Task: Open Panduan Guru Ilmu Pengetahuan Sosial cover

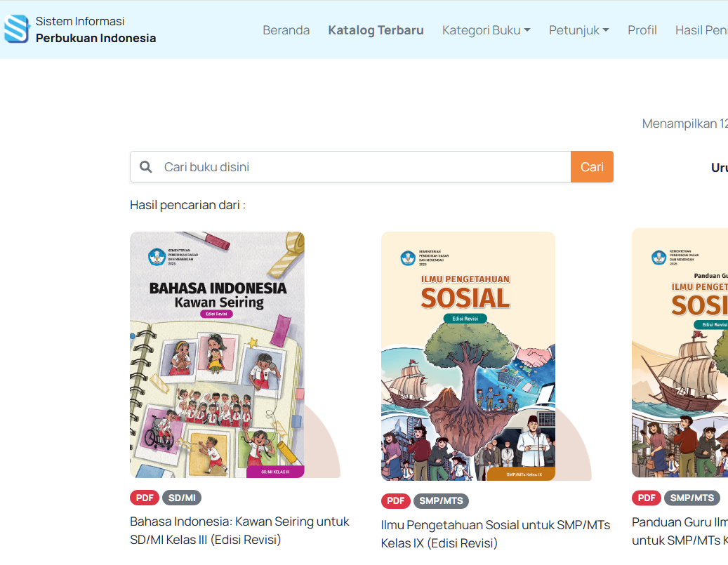Action: pos(680,353)
